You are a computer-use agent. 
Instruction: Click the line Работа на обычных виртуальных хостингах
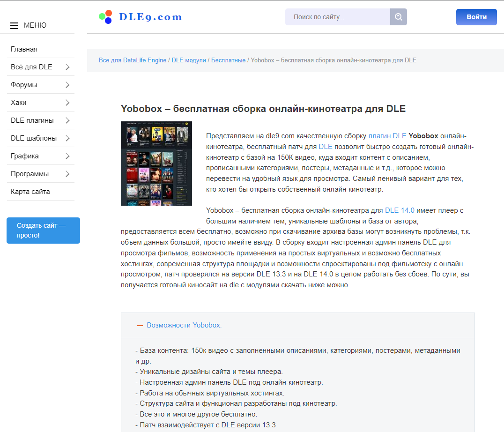pyautogui.click(x=210, y=393)
